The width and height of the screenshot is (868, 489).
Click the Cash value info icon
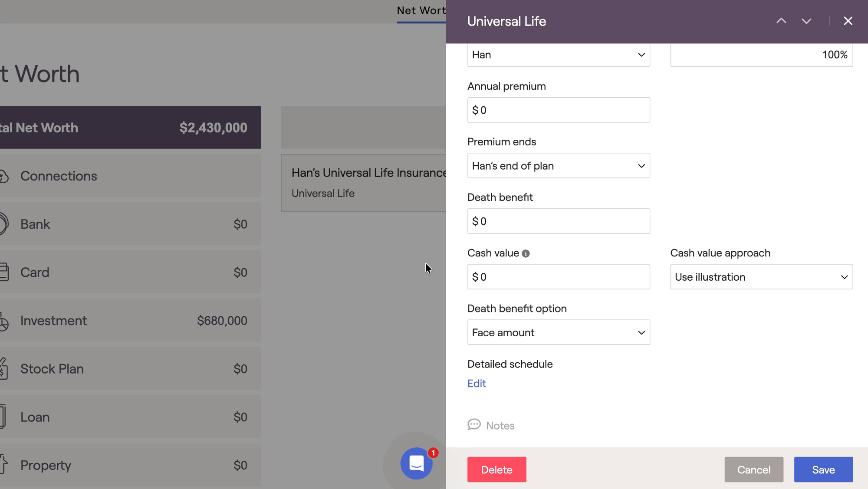click(x=526, y=253)
